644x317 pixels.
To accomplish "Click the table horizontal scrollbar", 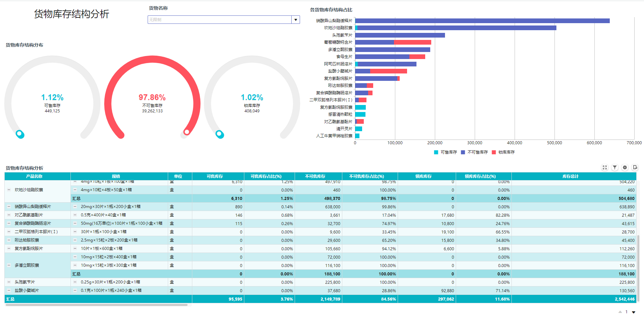I will (97, 305).
